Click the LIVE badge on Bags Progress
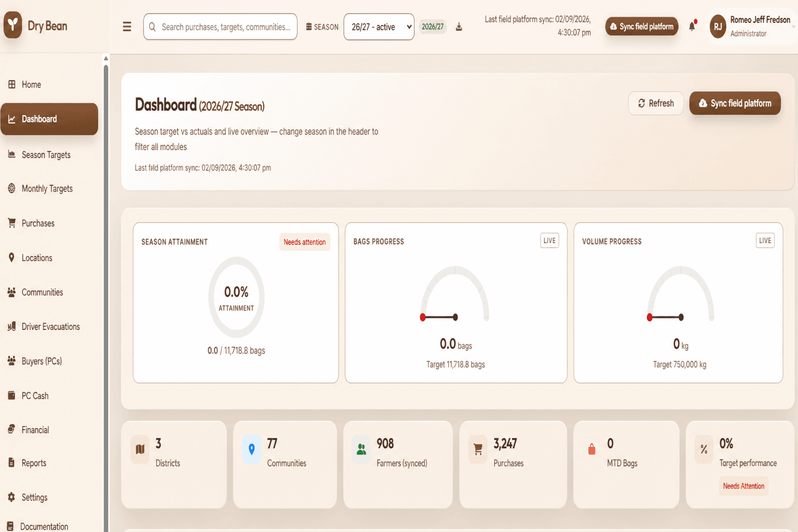 click(549, 241)
